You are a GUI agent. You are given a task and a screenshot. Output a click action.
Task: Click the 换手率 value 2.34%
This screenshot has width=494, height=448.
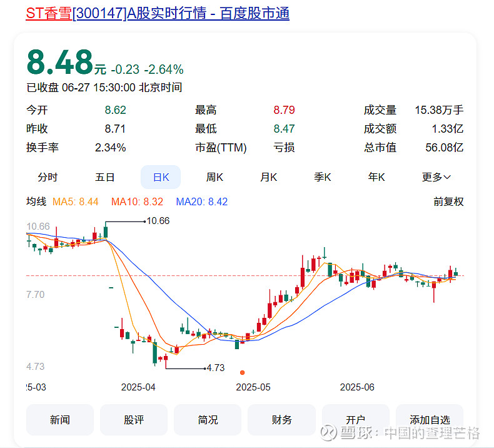point(110,147)
